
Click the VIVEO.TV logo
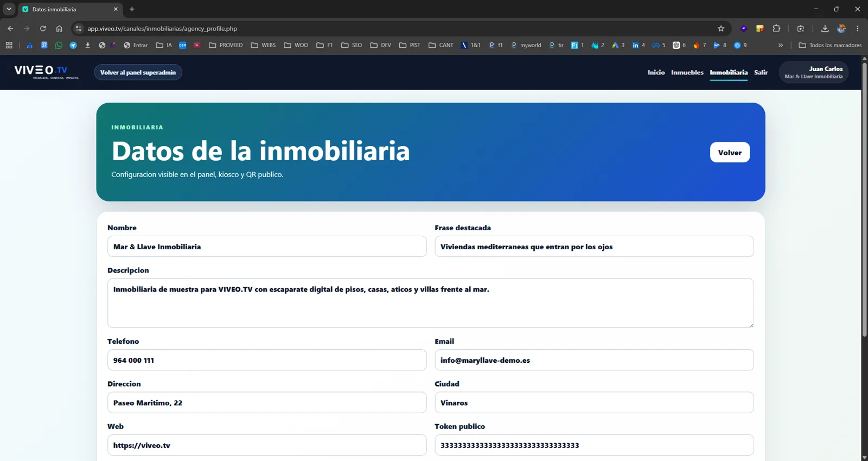(x=46, y=72)
